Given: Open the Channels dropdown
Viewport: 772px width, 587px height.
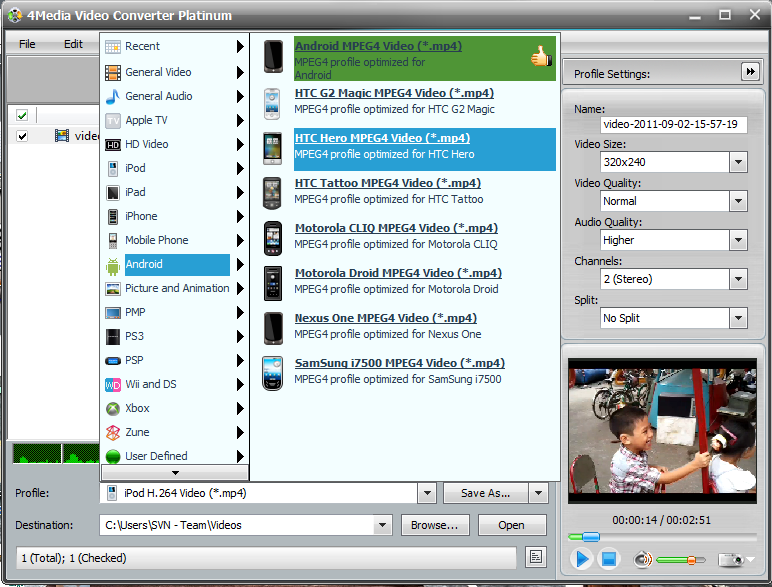Looking at the screenshot, I should click(738, 279).
